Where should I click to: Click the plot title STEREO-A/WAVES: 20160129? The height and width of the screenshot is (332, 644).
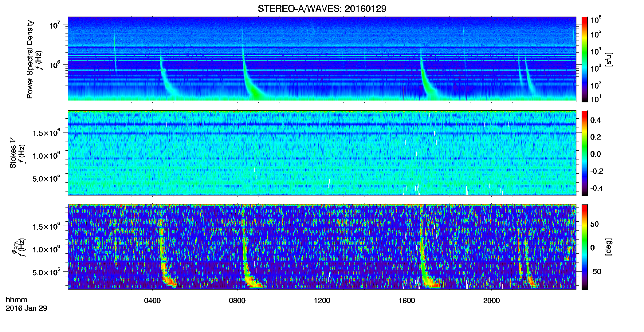click(322, 9)
